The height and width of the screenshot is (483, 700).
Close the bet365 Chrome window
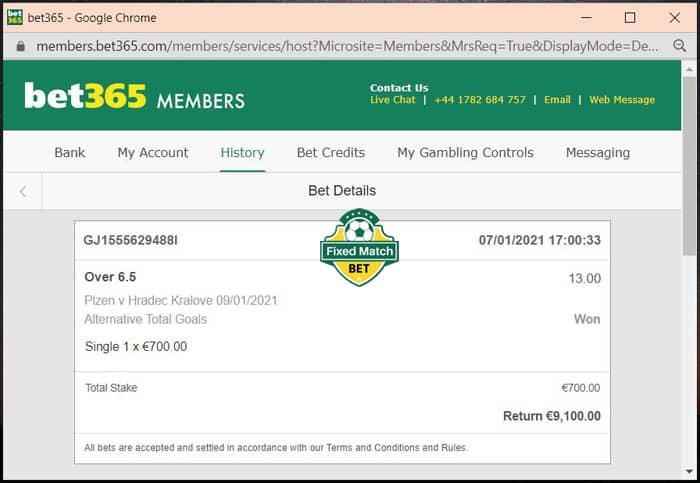pos(675,17)
